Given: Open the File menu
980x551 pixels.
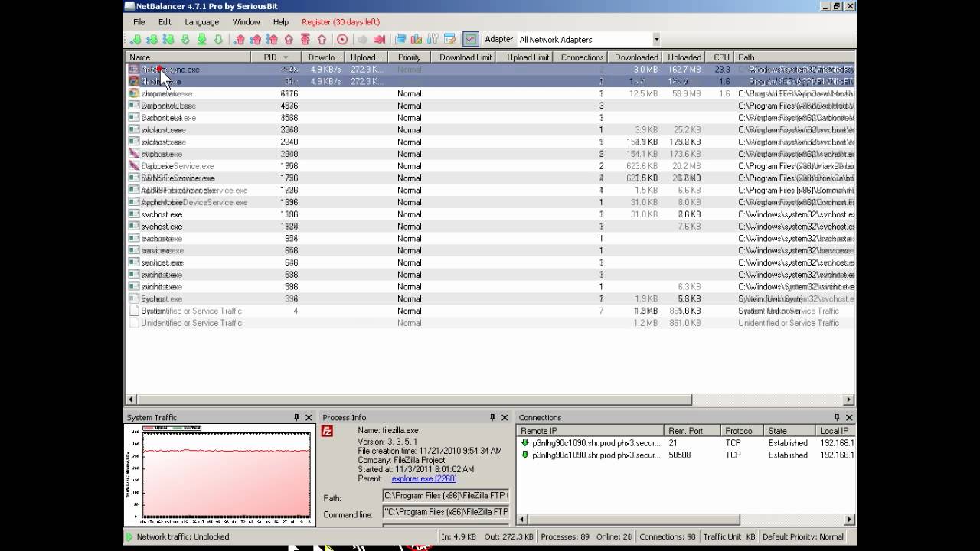Looking at the screenshot, I should 139,22.
